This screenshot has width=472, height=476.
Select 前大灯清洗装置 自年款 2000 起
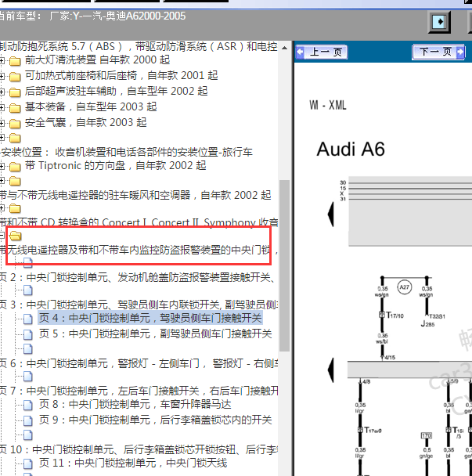point(97,59)
